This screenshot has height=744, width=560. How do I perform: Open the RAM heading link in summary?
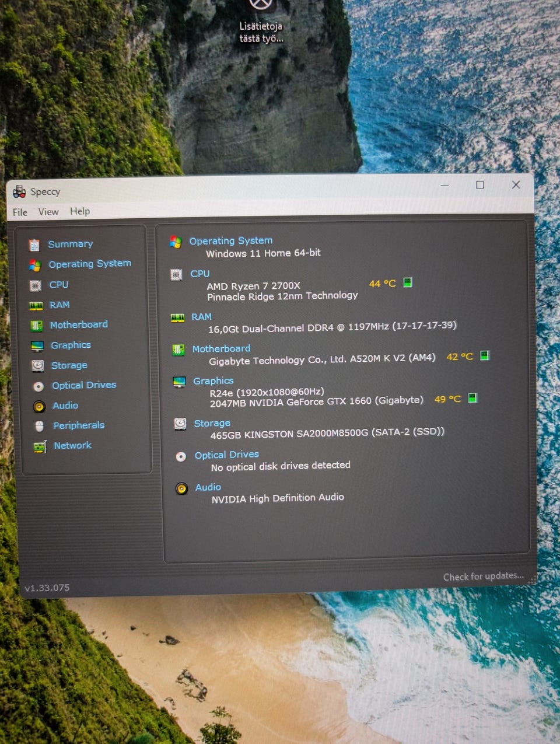pyautogui.click(x=202, y=316)
